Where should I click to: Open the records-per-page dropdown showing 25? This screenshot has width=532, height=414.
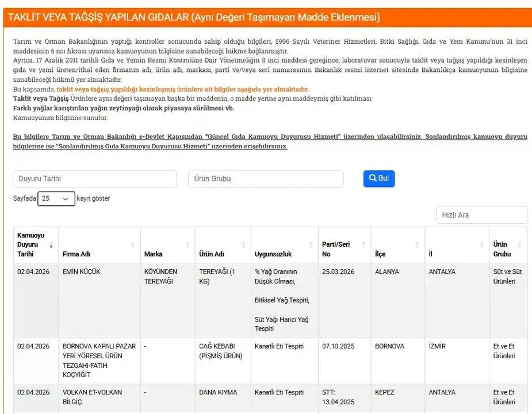click(x=56, y=198)
